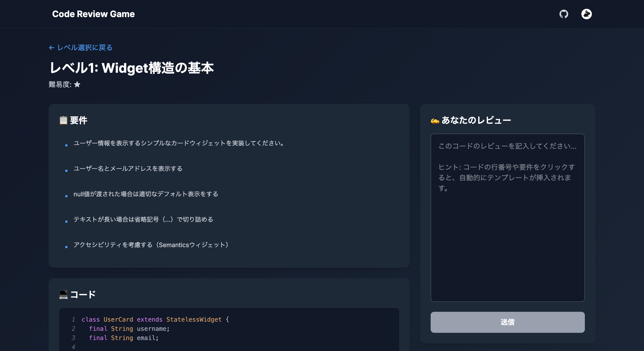Click the clipboard icon beside 要件
This screenshot has width=644, height=351.
pos(63,120)
